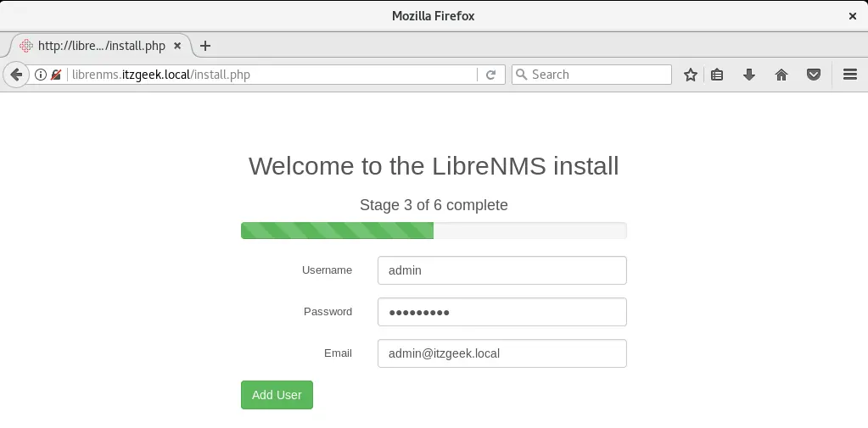The width and height of the screenshot is (868, 428).
Task: Select the install.php browser tab
Action: [x=101, y=46]
